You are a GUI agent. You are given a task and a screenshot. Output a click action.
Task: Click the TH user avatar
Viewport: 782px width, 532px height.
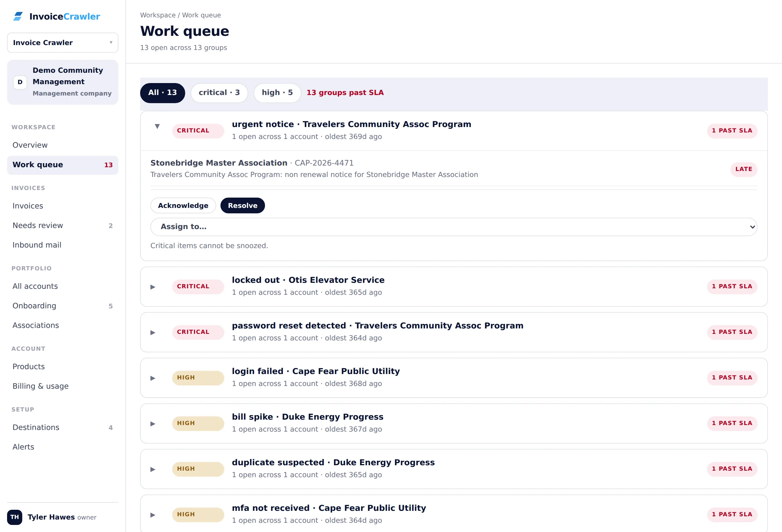click(14, 517)
